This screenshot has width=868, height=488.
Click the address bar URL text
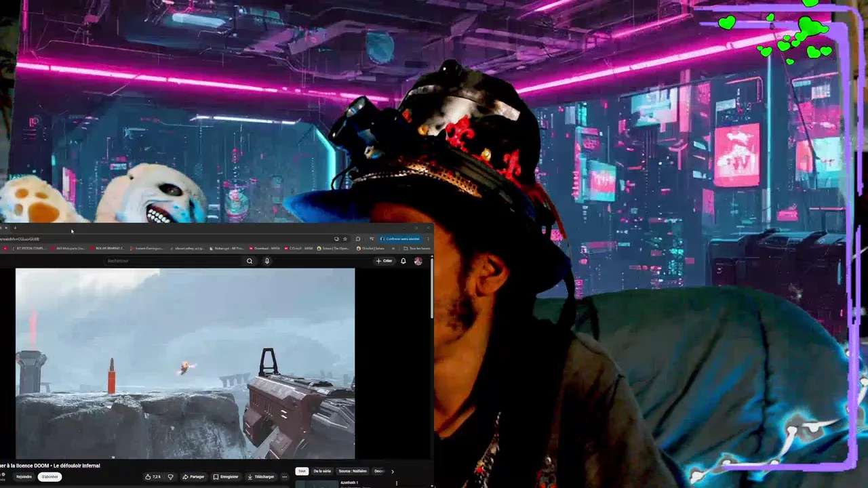20,239
